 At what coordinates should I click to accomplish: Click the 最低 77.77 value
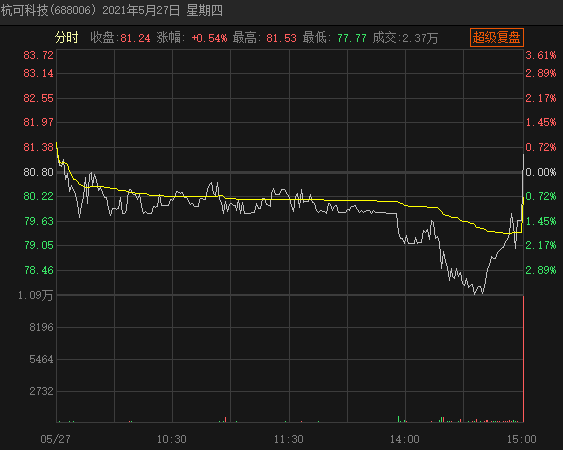click(x=352, y=38)
